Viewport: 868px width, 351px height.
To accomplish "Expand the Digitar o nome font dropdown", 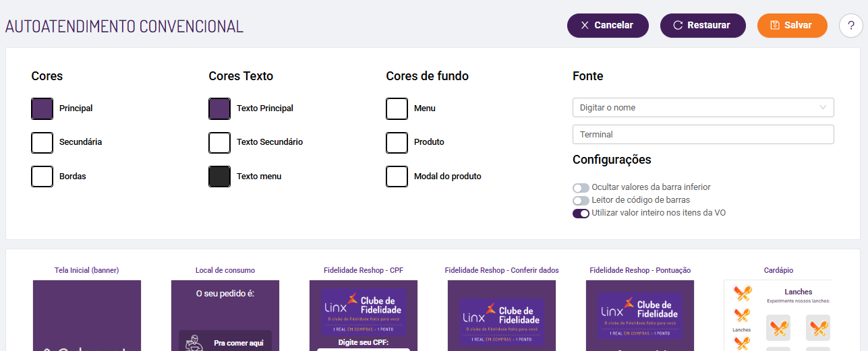I will [703, 108].
